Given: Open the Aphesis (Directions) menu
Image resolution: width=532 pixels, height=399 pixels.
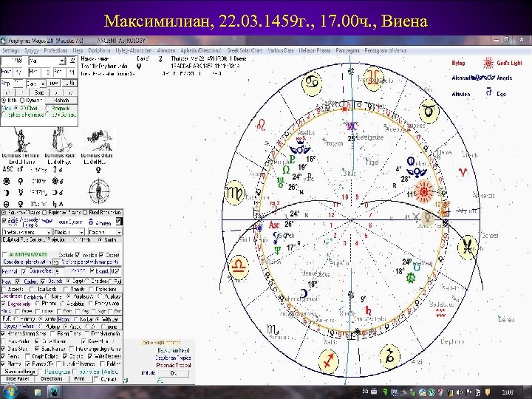Looking at the screenshot, I should [201, 50].
